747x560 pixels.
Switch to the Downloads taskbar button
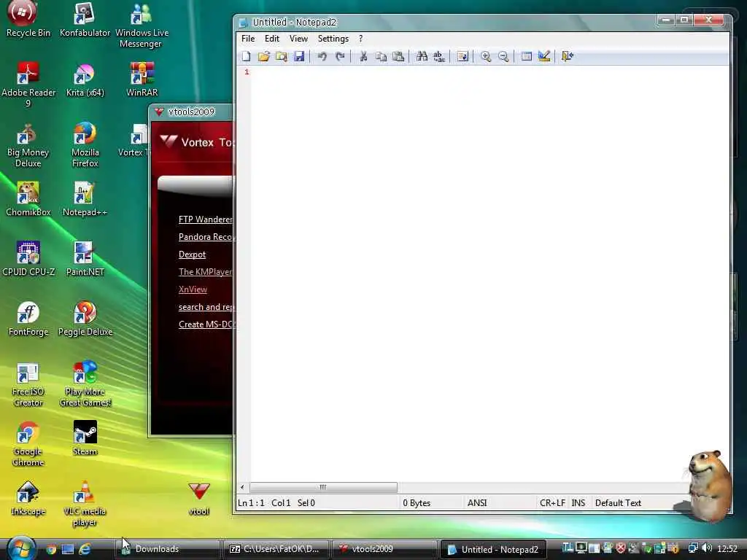click(x=167, y=549)
